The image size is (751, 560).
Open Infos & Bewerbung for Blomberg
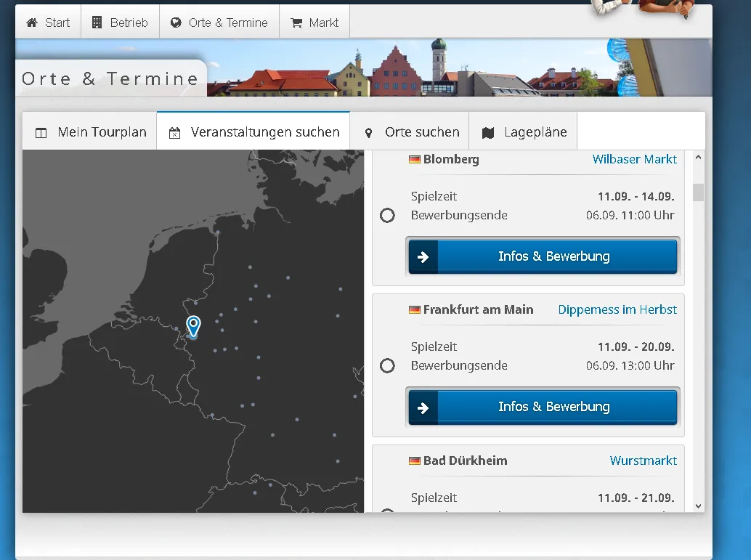point(543,256)
